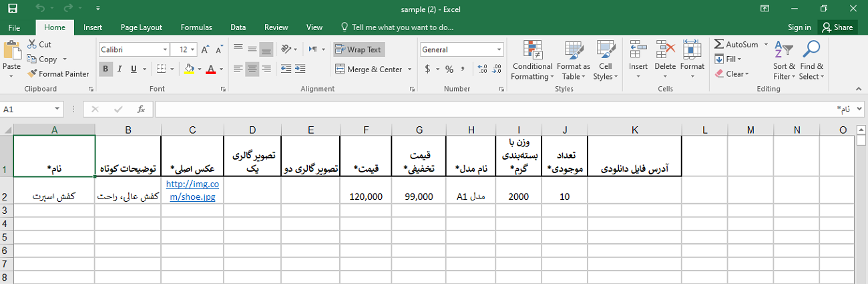This screenshot has height=284, width=868.
Task: Select cell containing 120,000
Action: [366, 190]
